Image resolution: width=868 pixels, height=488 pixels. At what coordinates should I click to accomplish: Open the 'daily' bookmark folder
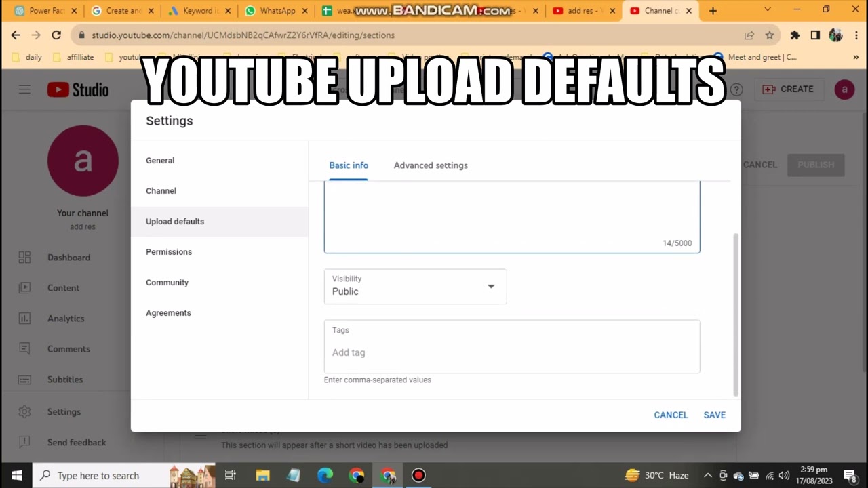pyautogui.click(x=27, y=58)
